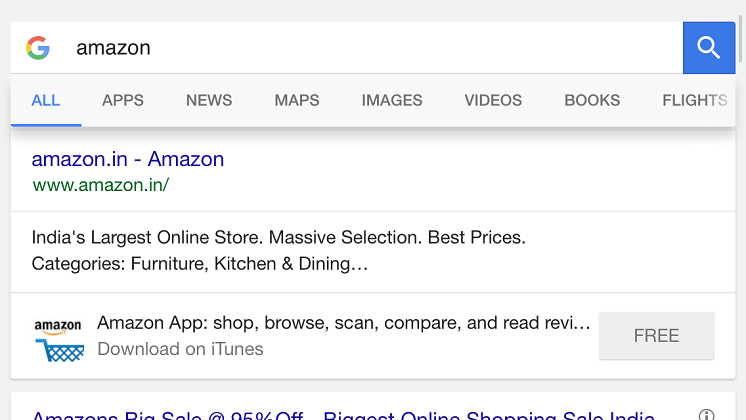Show IMAGES search results
Screen dimensions: 746x420
[x=392, y=100]
